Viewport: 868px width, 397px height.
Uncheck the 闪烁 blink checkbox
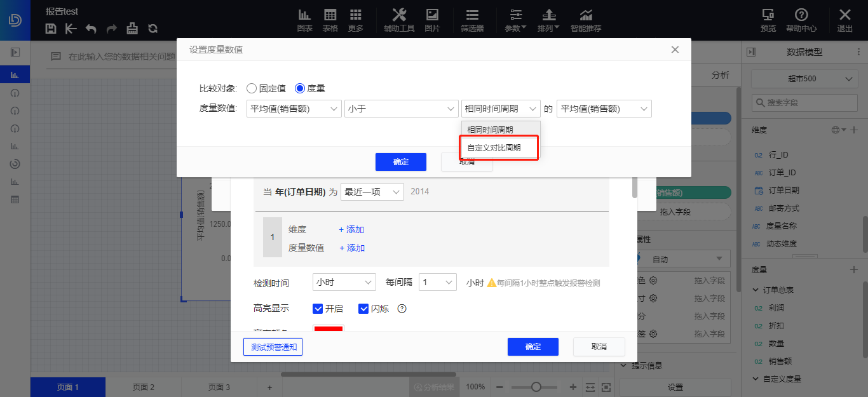tap(363, 309)
